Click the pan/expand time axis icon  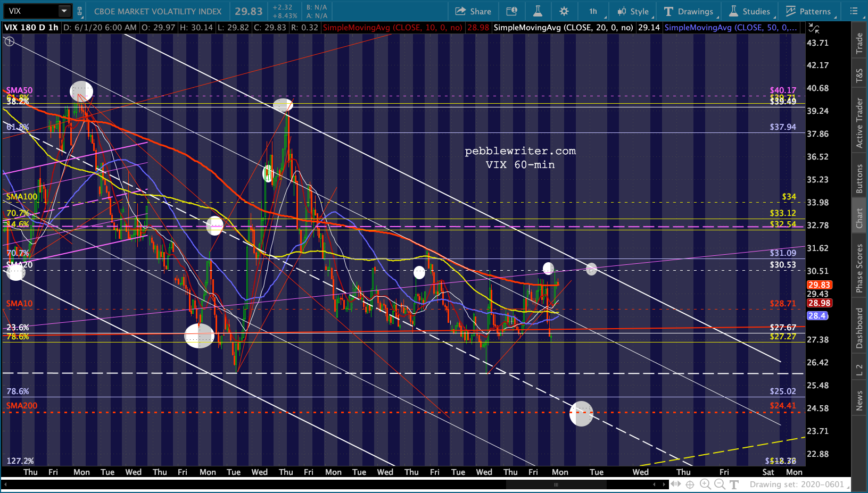coord(676,484)
